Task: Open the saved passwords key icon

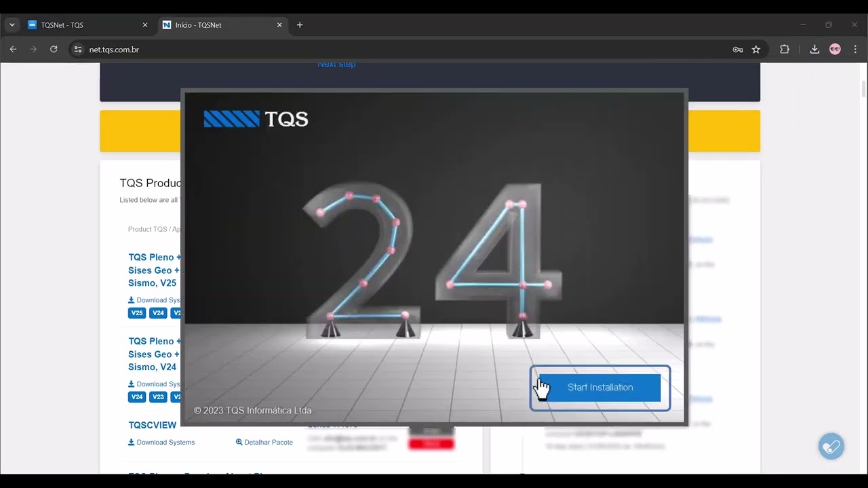Action: [738, 49]
